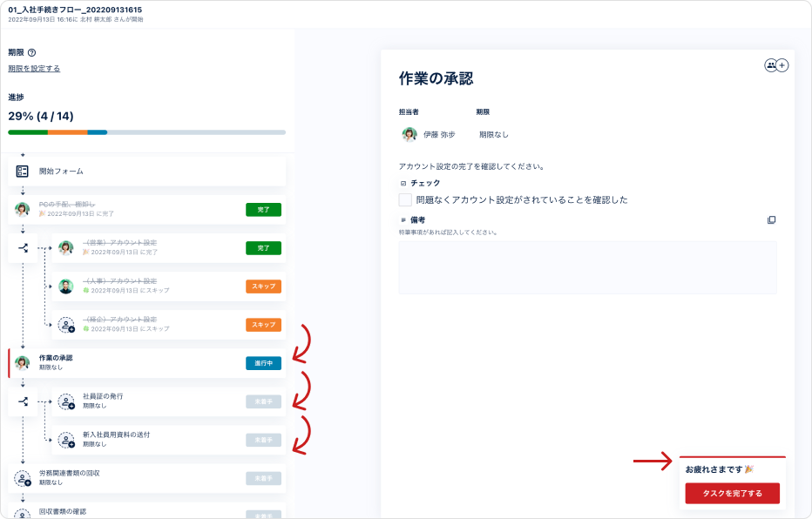Click the 新入社員用資料の送付 task title

click(x=117, y=435)
